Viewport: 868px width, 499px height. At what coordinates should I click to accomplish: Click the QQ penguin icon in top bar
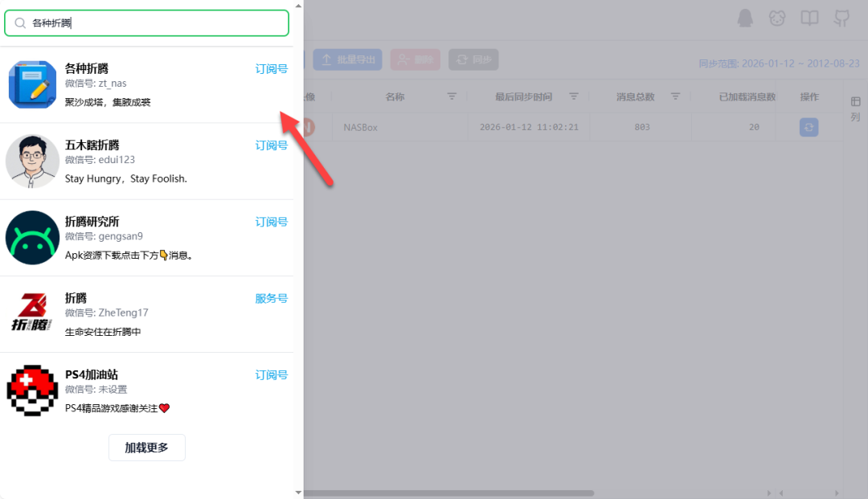[744, 18]
